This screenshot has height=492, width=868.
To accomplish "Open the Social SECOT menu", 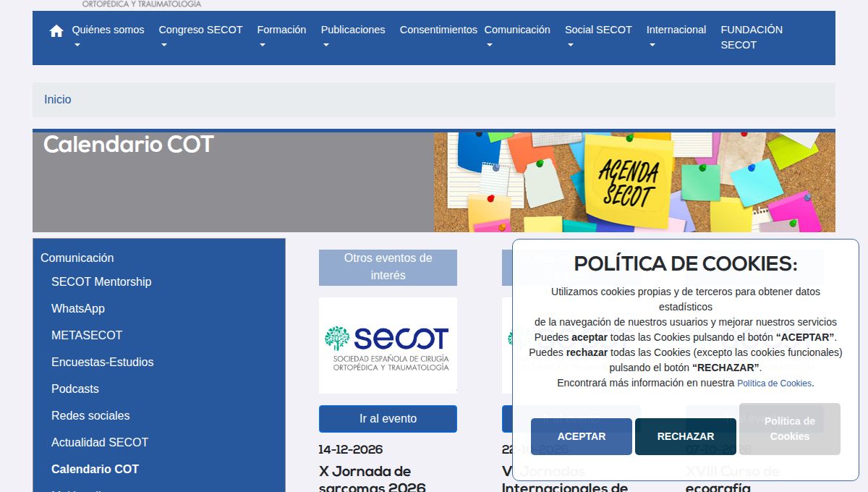I will coord(598,30).
